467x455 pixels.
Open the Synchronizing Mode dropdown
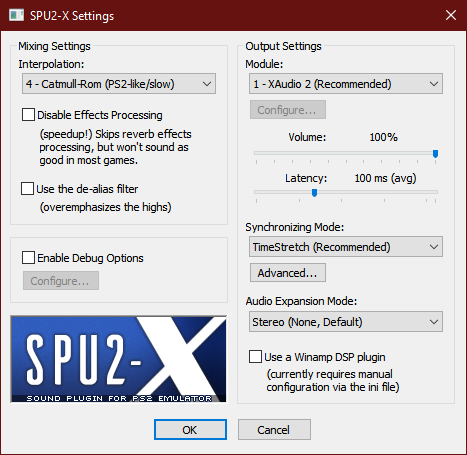point(346,247)
